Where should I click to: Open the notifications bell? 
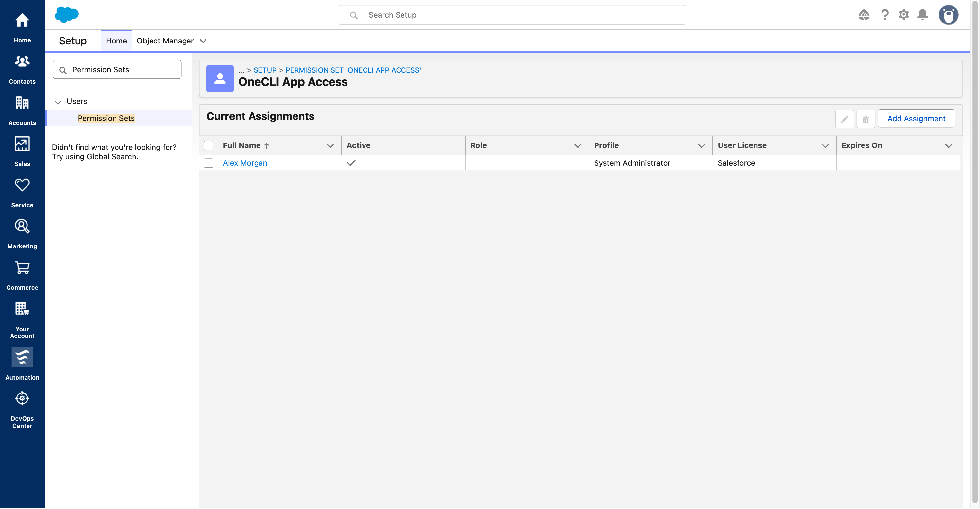coord(922,15)
